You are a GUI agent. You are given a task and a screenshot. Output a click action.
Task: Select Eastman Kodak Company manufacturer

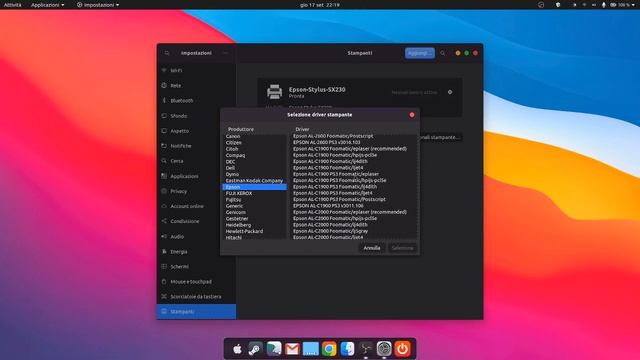(x=255, y=180)
